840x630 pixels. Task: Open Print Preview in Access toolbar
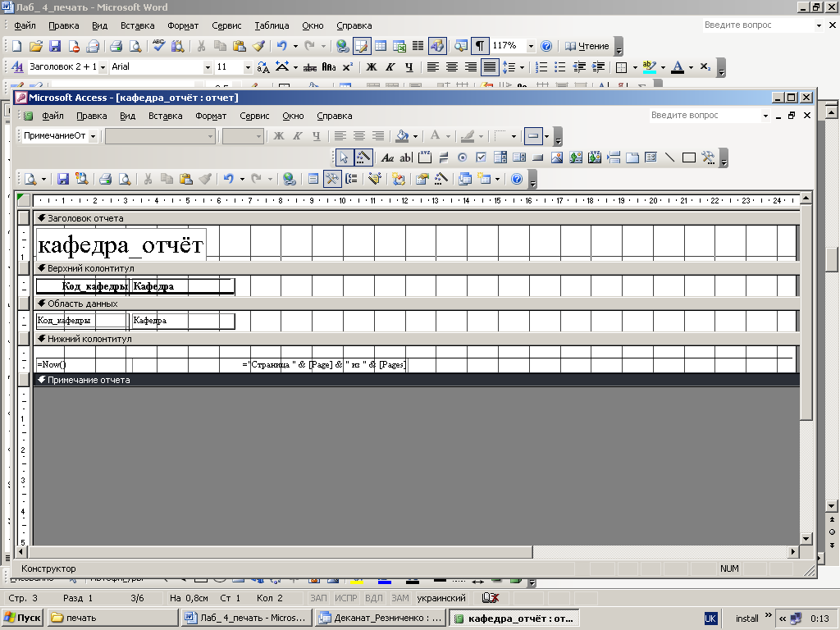[125, 179]
